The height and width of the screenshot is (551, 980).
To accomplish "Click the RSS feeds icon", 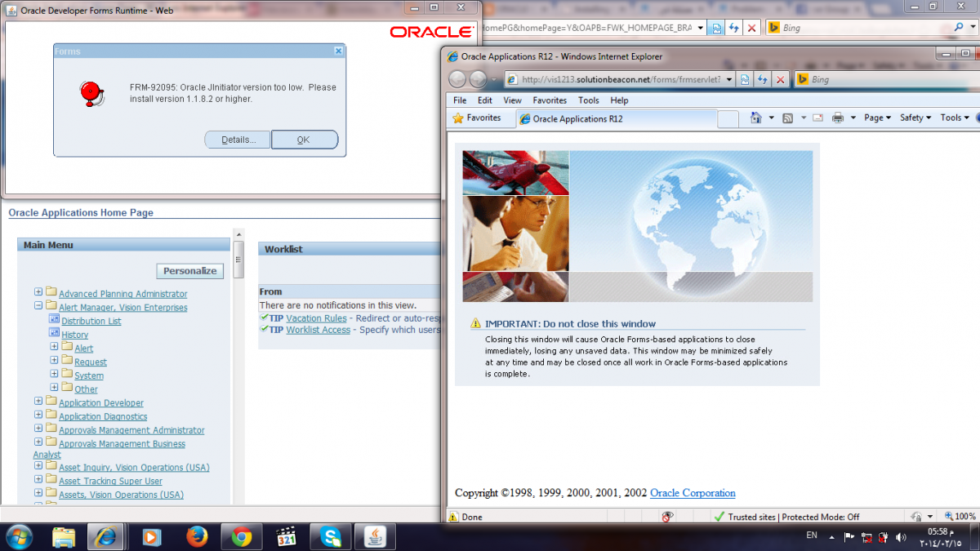I will [x=787, y=118].
